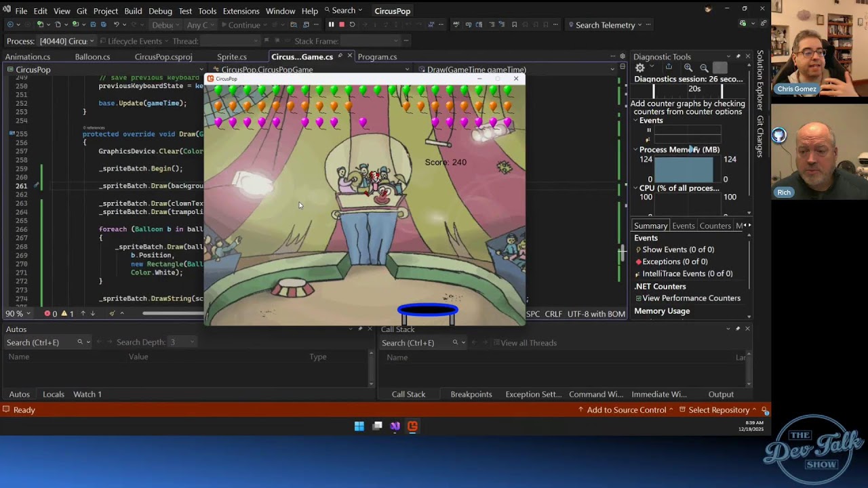Open the Output tab

721,394
